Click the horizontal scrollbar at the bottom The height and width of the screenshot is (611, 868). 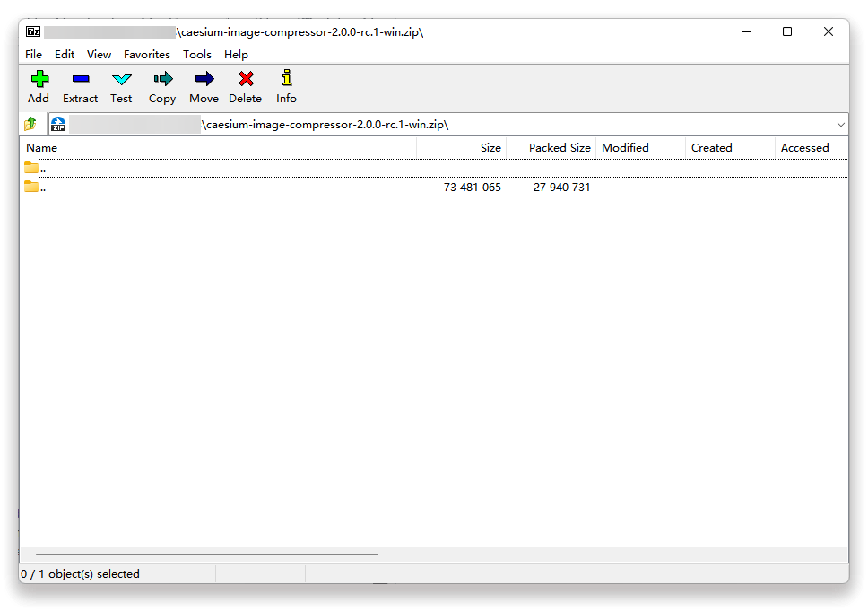tap(206, 554)
